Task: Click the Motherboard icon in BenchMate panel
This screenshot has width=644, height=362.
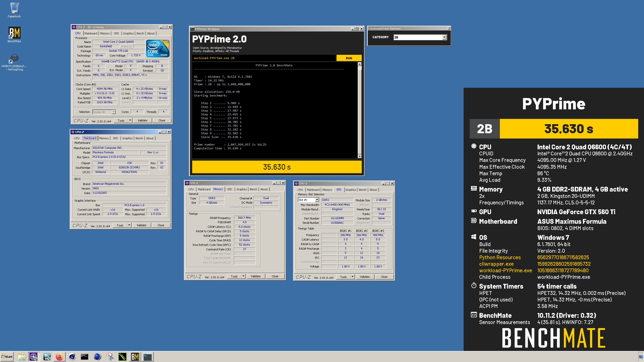Action: click(474, 220)
